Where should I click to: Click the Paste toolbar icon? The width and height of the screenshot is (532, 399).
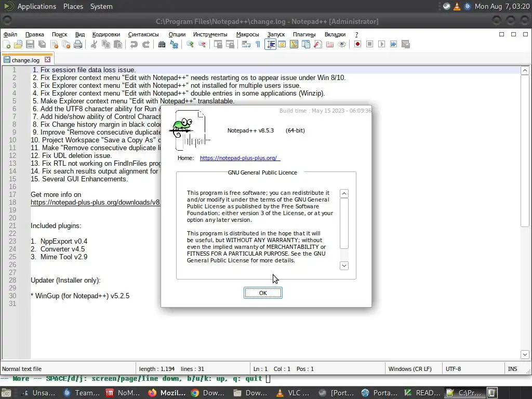click(x=118, y=44)
